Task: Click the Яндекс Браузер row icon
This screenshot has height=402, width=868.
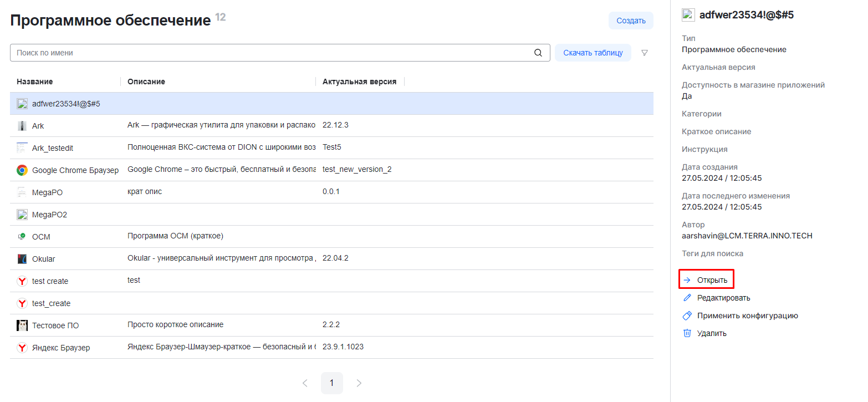Action: coord(22,348)
